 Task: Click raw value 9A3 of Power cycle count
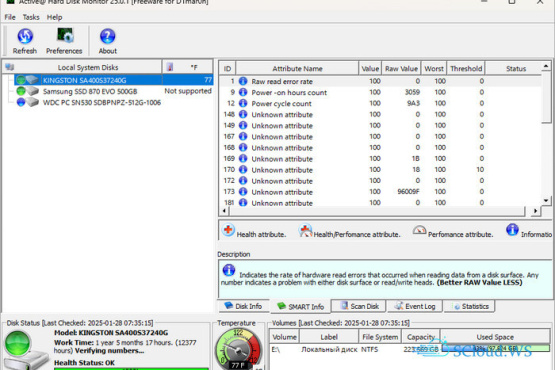[x=413, y=103]
